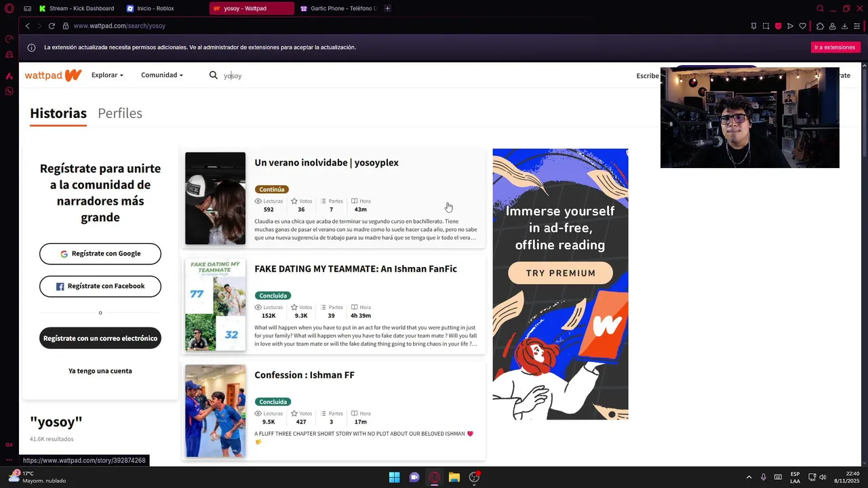
Task: Search tabs with the magnifier icon in title bar
Action: [x=820, y=8]
